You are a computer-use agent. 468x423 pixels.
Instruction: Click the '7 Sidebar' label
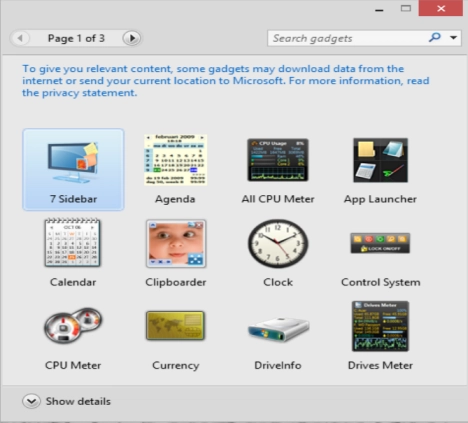coord(73,199)
